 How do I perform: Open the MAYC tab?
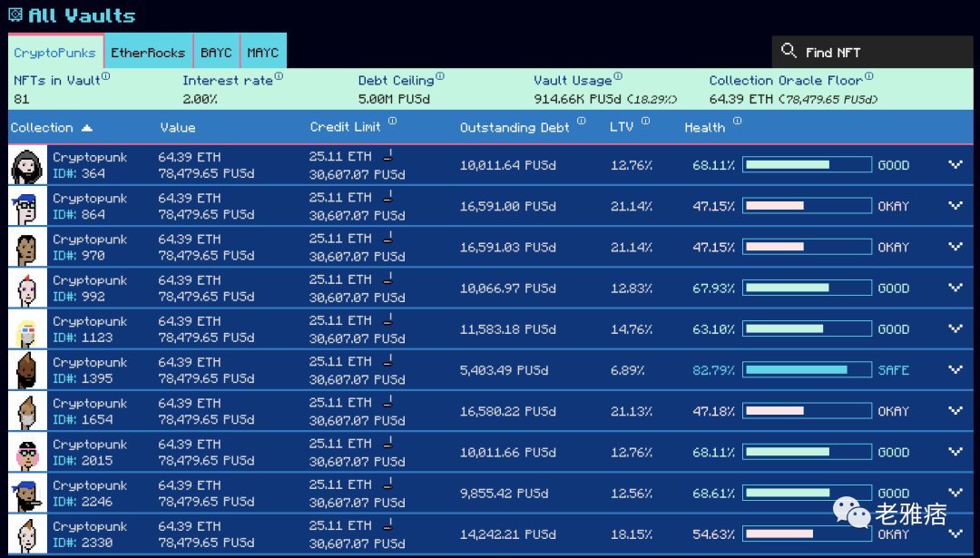[263, 52]
